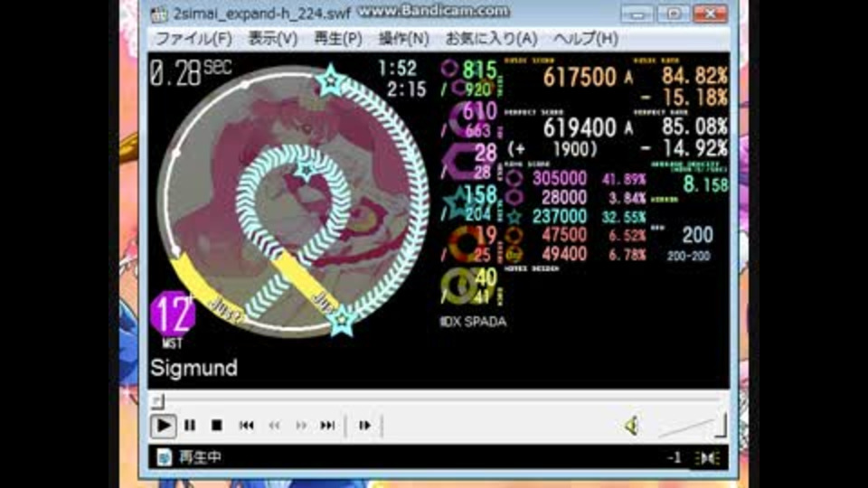Open the ファイル(F) menu
Image resolution: width=868 pixels, height=488 pixels.
[x=193, y=39]
